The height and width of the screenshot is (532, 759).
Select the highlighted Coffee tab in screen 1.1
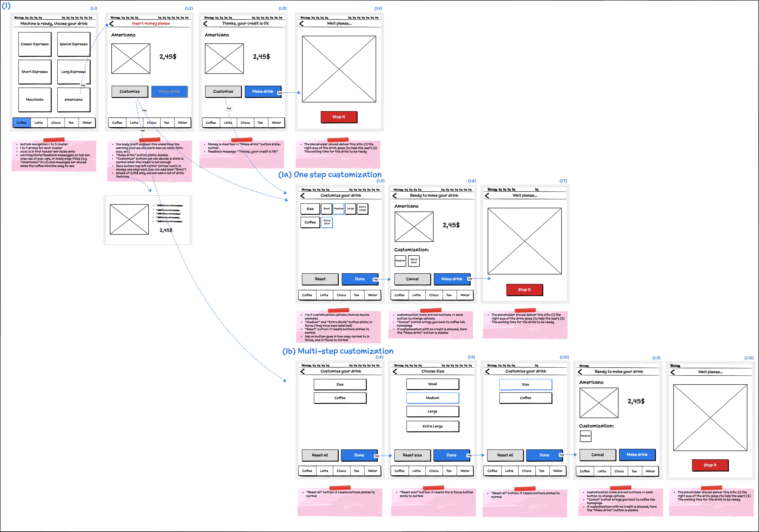tap(22, 123)
